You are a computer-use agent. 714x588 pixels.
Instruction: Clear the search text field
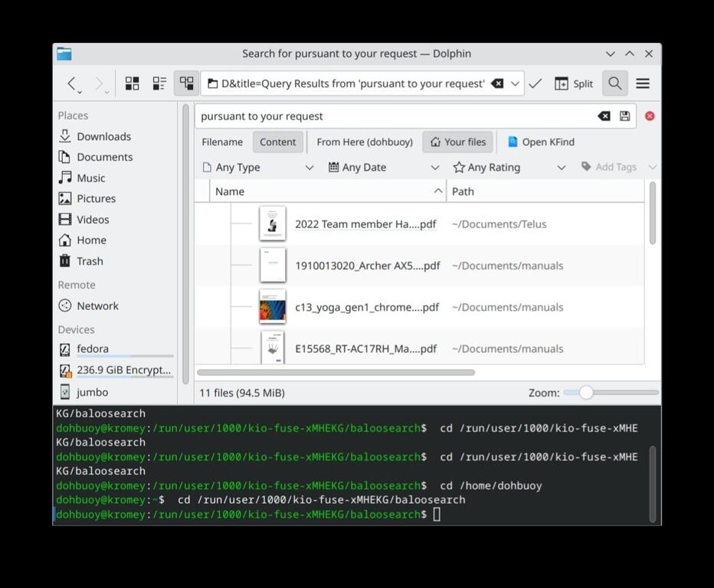(x=604, y=116)
